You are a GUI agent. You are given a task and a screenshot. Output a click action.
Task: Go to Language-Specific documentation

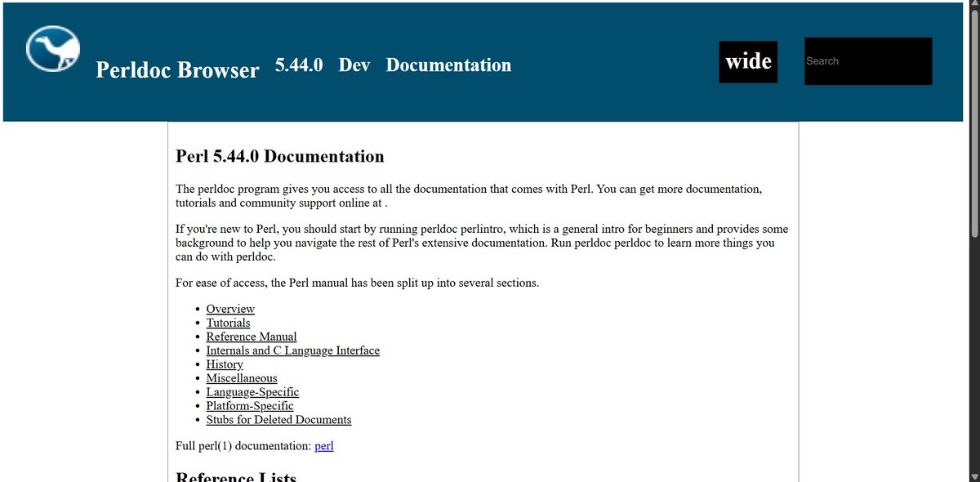(x=252, y=392)
